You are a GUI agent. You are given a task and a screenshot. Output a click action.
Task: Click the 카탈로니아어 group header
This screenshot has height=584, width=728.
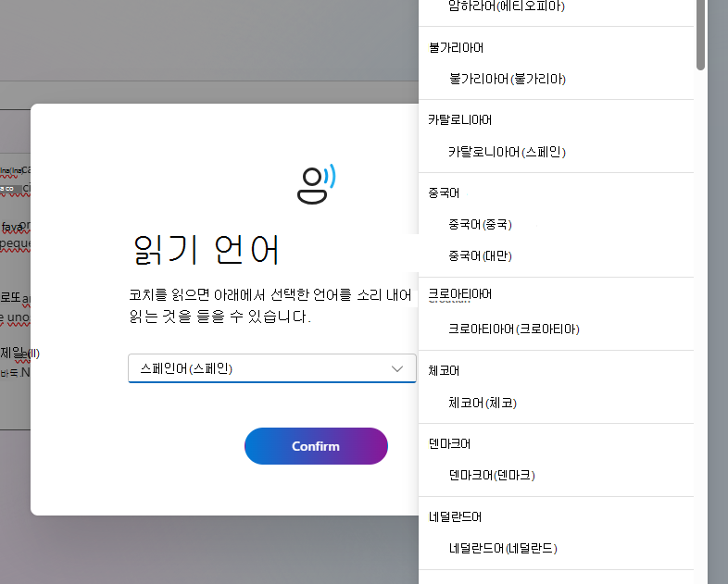tap(459, 119)
